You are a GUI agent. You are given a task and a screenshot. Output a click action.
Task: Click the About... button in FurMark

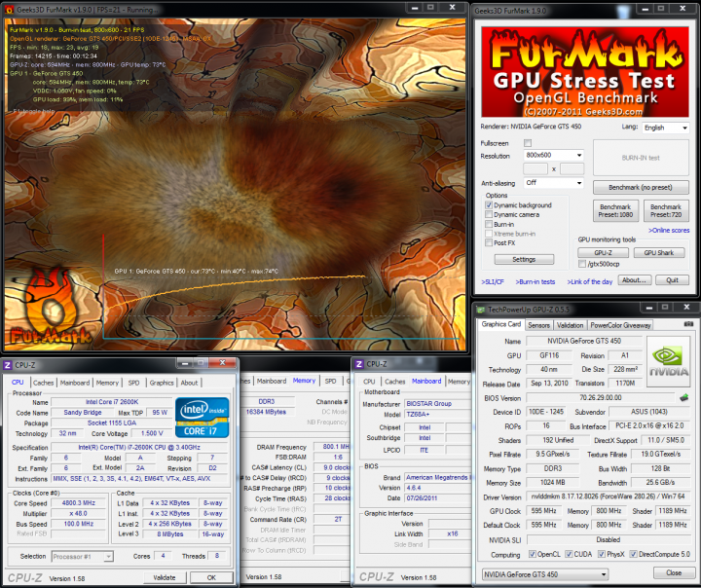(635, 280)
